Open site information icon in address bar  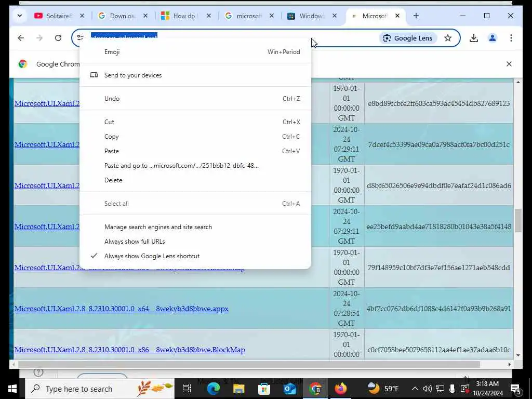(x=81, y=37)
